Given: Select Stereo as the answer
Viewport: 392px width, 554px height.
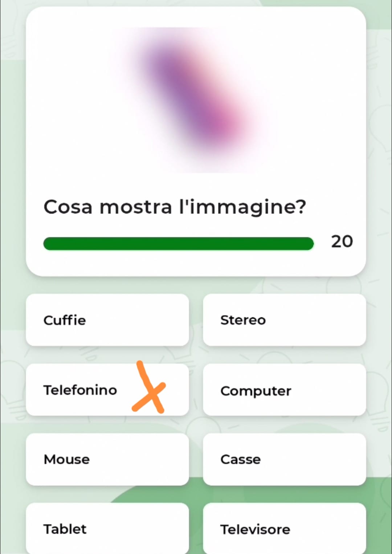Looking at the screenshot, I should tap(284, 320).
